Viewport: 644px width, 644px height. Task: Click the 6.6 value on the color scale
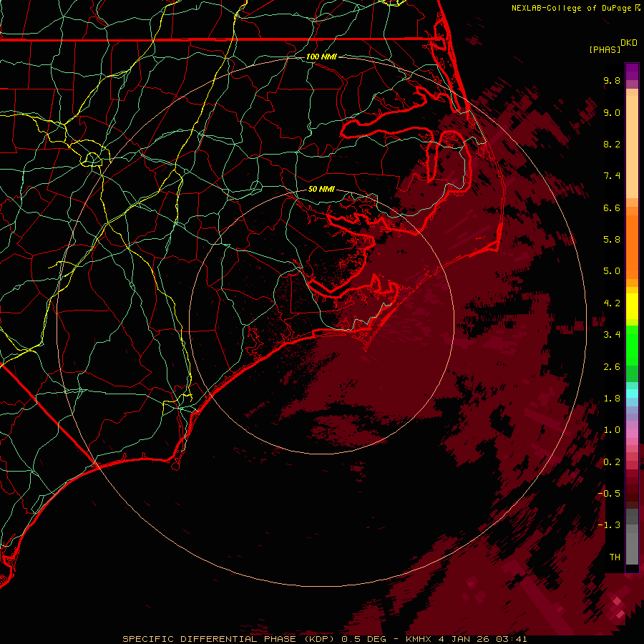point(612,208)
